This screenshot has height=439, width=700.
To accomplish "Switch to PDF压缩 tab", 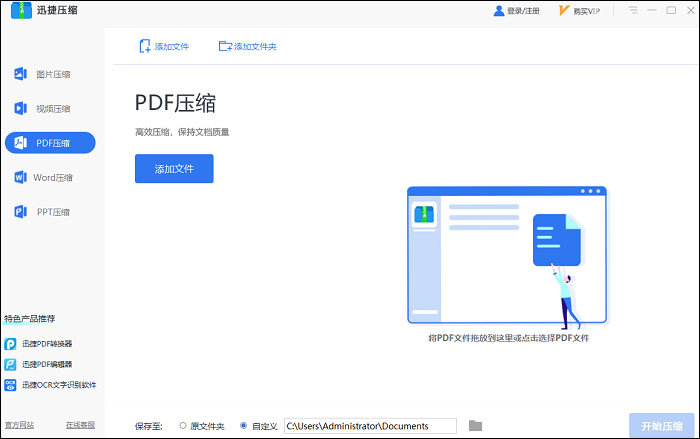I will [x=50, y=142].
